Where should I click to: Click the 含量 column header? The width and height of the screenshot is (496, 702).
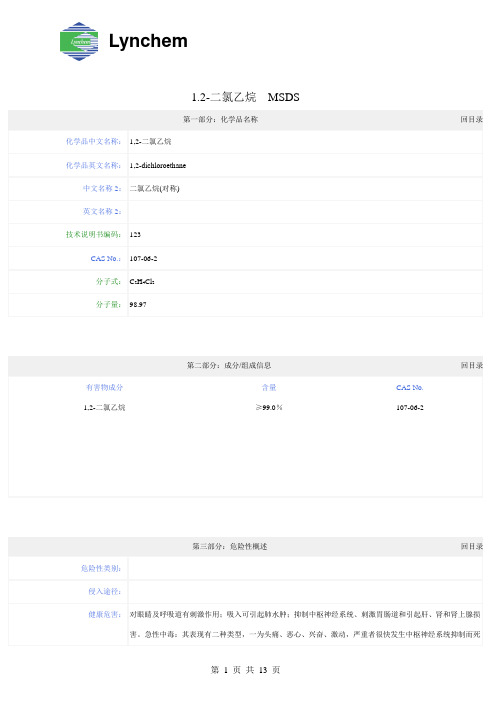(x=269, y=387)
